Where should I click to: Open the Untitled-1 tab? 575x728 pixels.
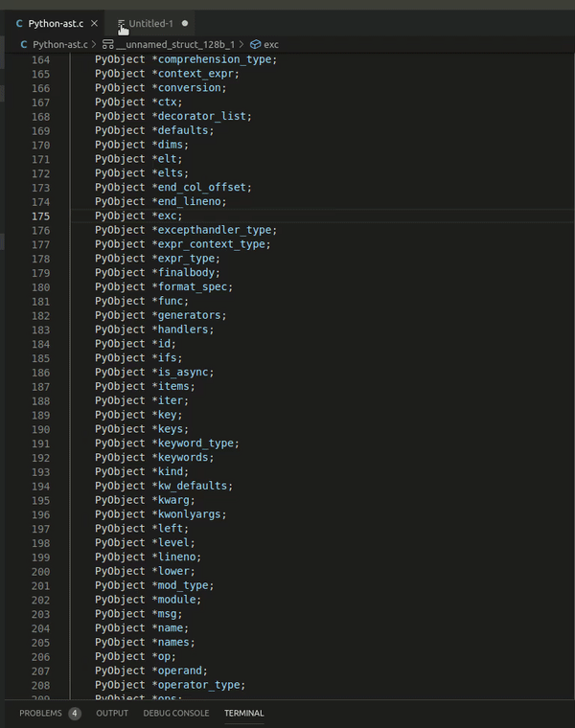(x=150, y=23)
